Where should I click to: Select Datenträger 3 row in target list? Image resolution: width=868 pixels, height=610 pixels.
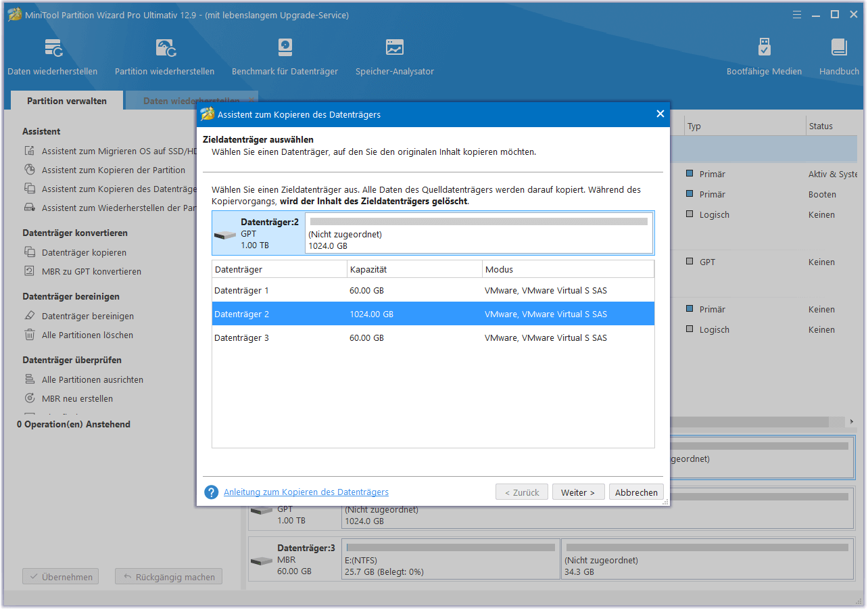coord(433,337)
